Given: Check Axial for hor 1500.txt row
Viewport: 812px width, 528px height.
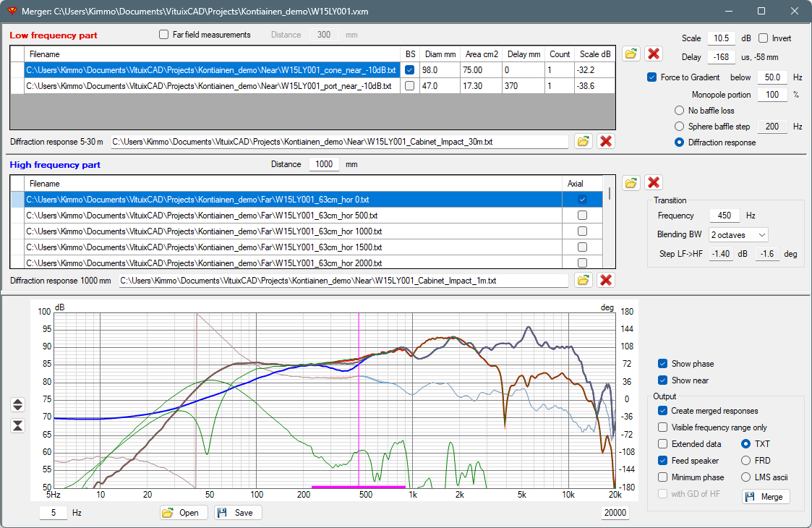Looking at the screenshot, I should pyautogui.click(x=583, y=247).
